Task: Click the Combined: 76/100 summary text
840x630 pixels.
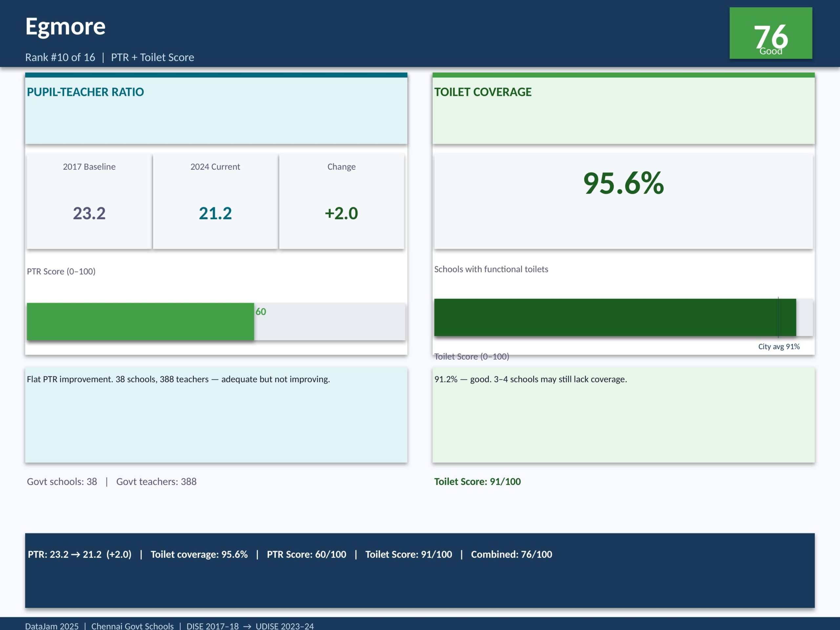Action: coord(511,555)
